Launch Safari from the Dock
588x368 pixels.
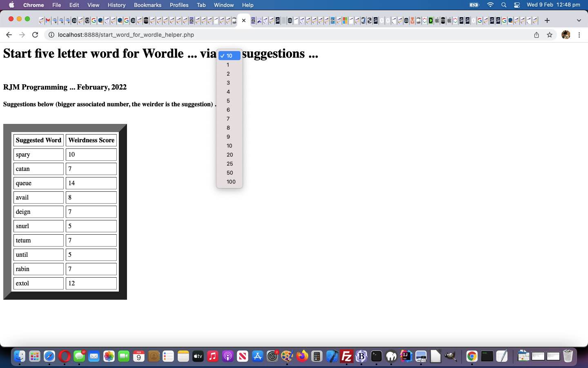[49, 357]
